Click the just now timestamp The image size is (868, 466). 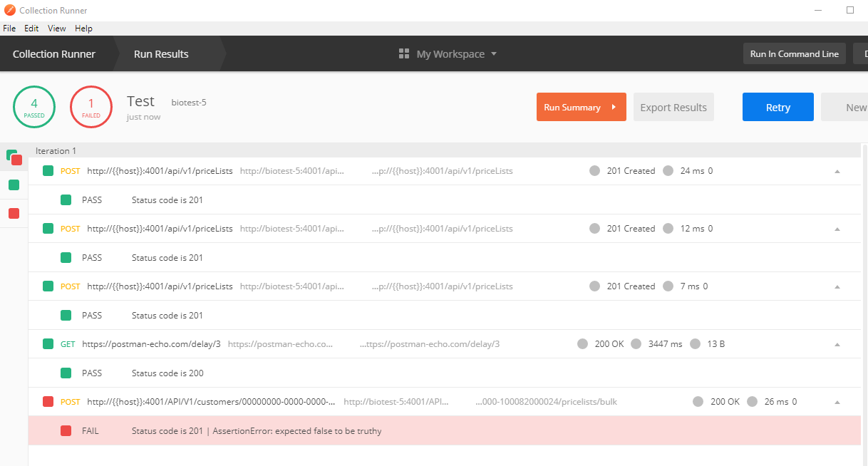[x=144, y=117]
